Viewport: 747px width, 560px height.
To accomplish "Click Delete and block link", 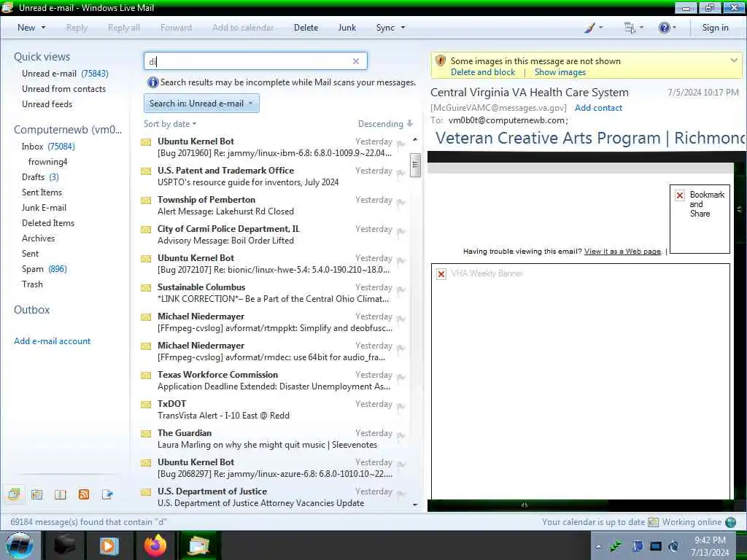I will point(483,72).
